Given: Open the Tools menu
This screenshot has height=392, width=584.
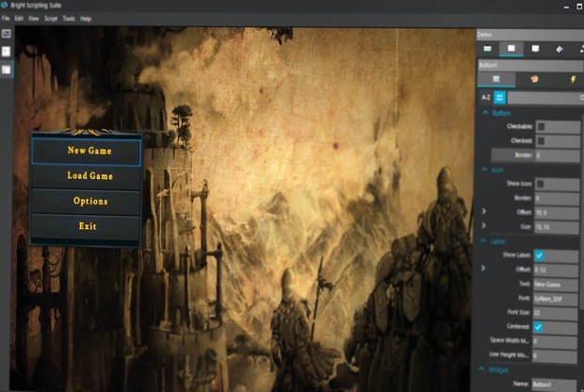Looking at the screenshot, I should click(x=69, y=18).
